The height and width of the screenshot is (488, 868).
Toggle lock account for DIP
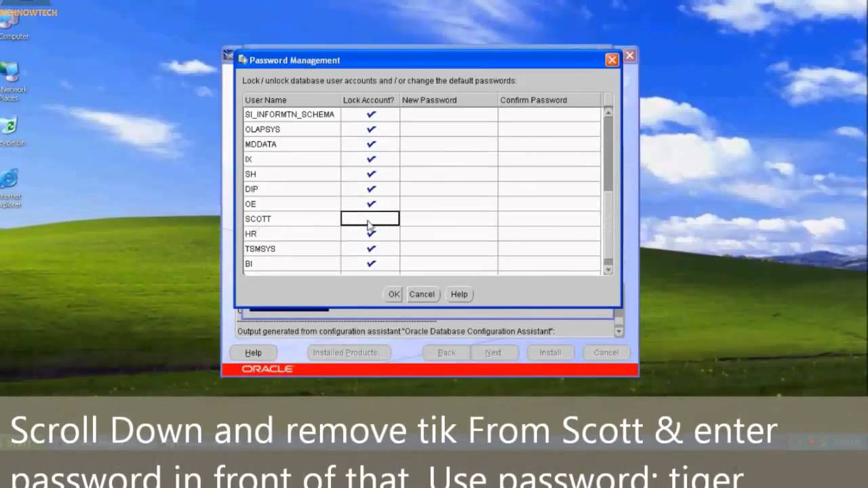click(370, 189)
